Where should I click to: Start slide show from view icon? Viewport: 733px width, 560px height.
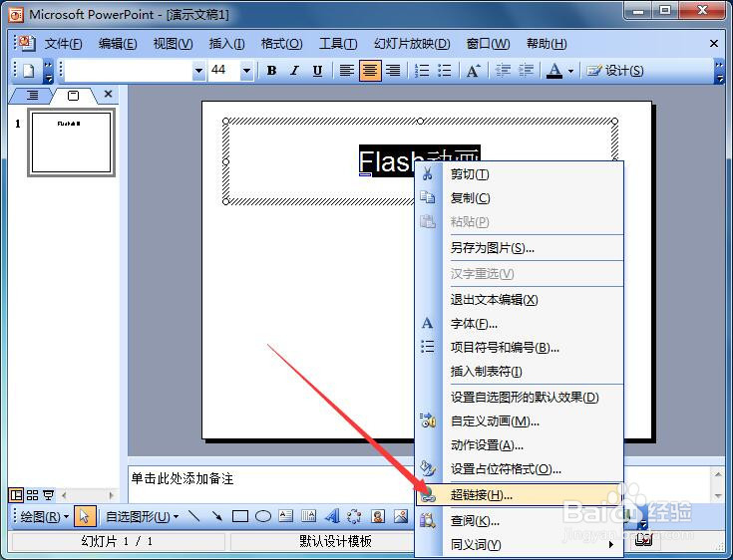tap(48, 495)
